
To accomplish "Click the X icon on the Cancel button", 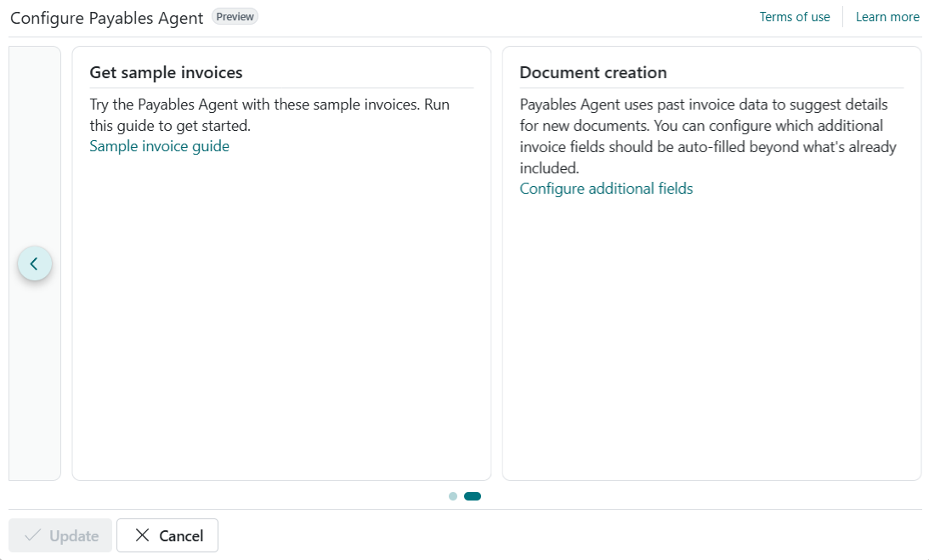I will [x=141, y=535].
